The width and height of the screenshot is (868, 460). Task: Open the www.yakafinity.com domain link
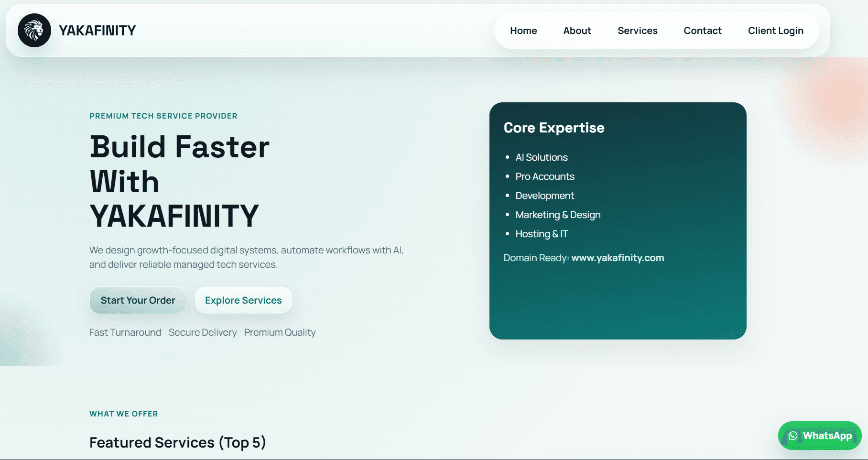[x=618, y=258]
